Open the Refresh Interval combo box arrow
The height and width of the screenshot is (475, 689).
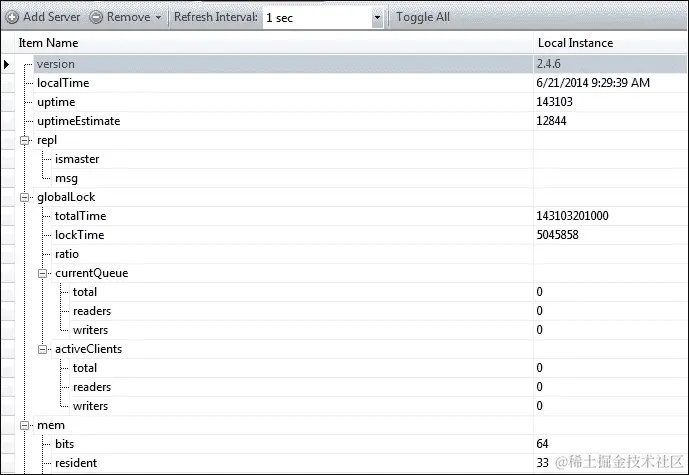(x=377, y=18)
